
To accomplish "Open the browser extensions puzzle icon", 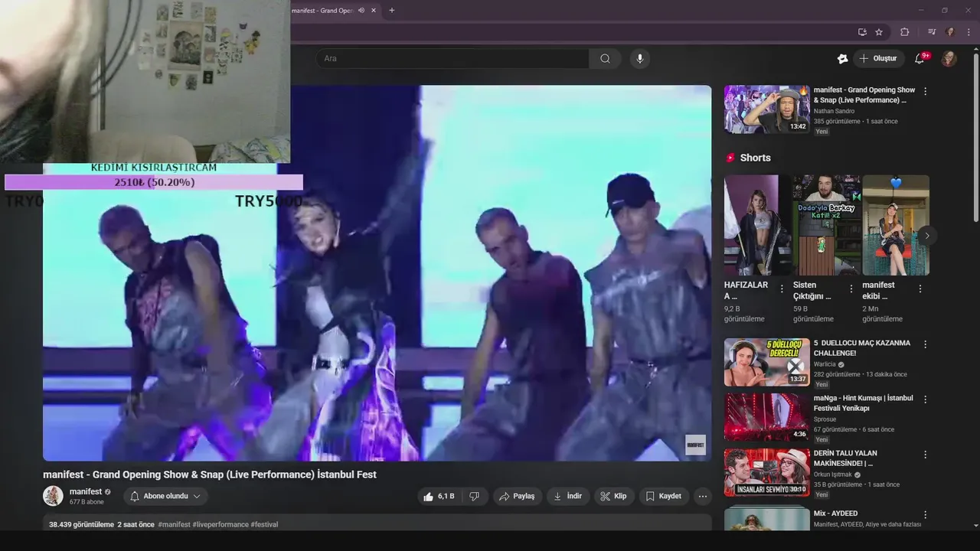I will coord(904,31).
